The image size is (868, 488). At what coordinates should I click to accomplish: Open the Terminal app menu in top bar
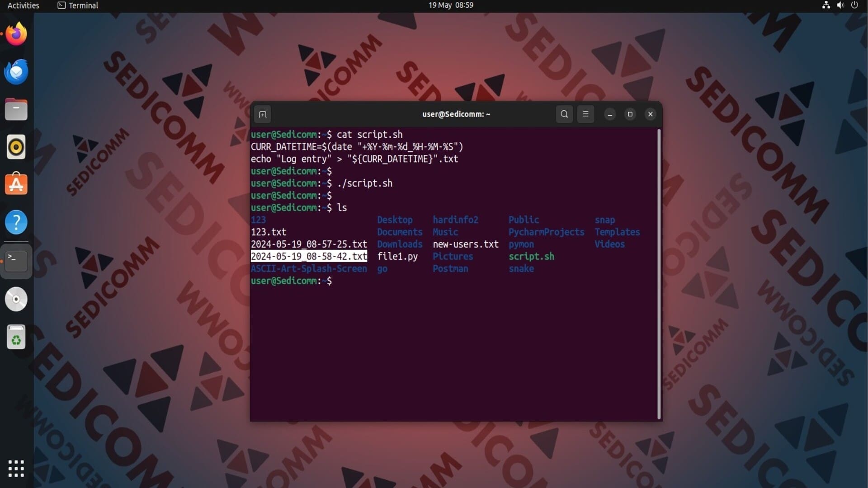pos(78,5)
